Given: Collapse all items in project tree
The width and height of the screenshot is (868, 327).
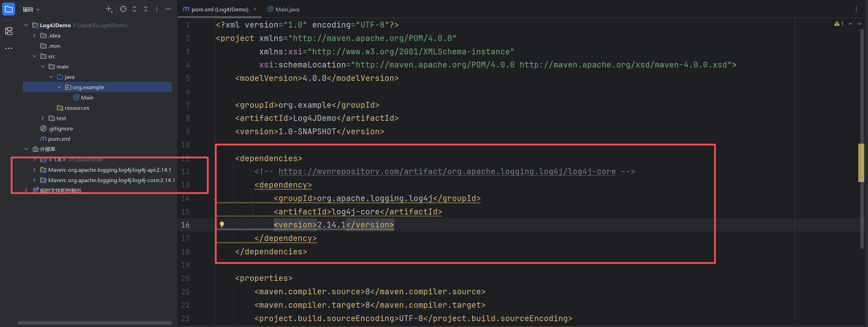Looking at the screenshot, I should click(x=146, y=9).
